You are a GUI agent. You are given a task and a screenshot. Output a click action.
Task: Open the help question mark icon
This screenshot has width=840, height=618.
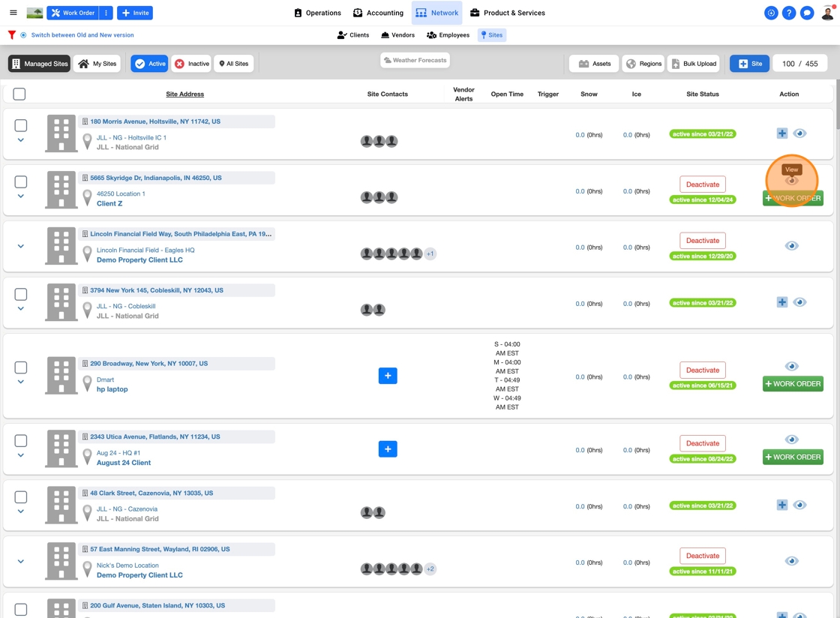pos(788,13)
